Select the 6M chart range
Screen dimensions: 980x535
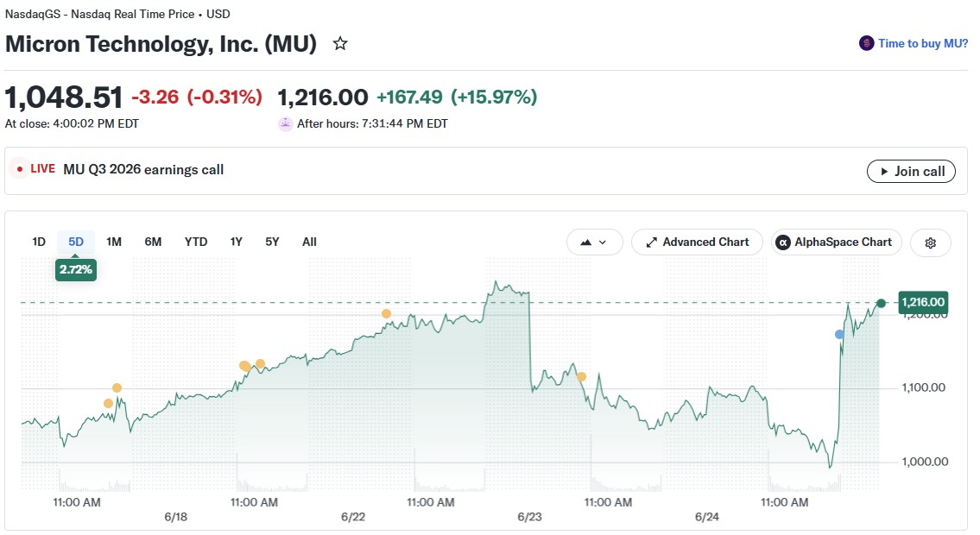click(x=153, y=242)
